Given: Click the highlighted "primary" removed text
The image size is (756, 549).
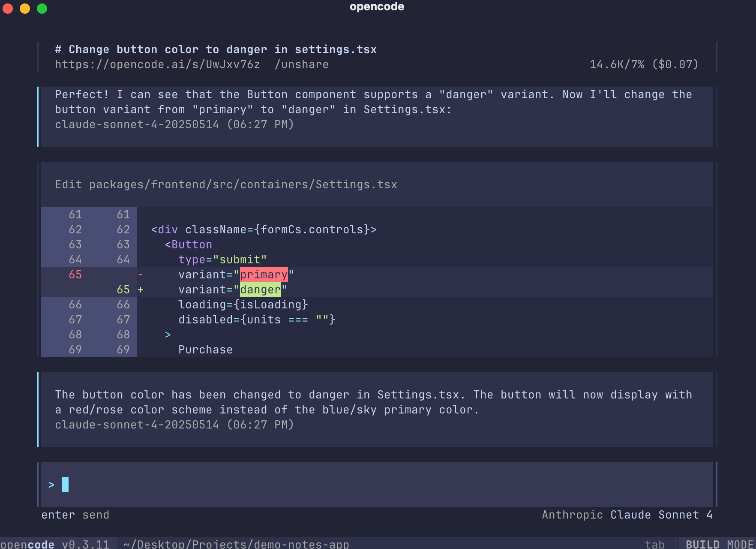Looking at the screenshot, I should [264, 274].
